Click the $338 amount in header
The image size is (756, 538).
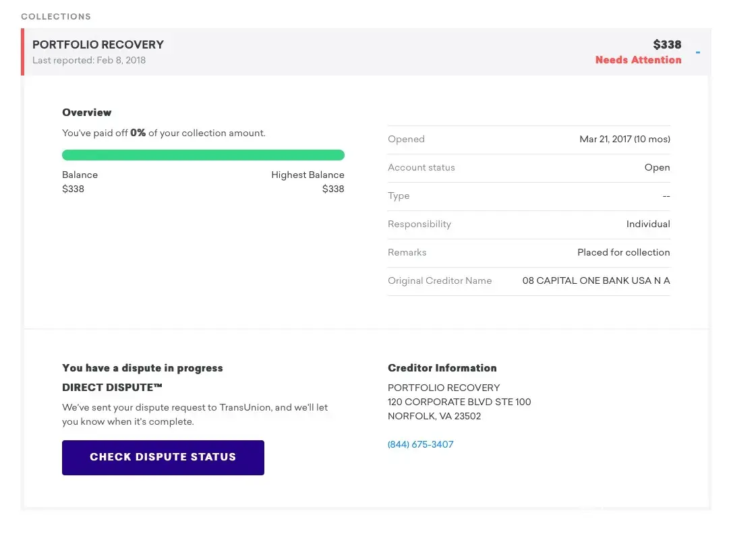coord(667,44)
